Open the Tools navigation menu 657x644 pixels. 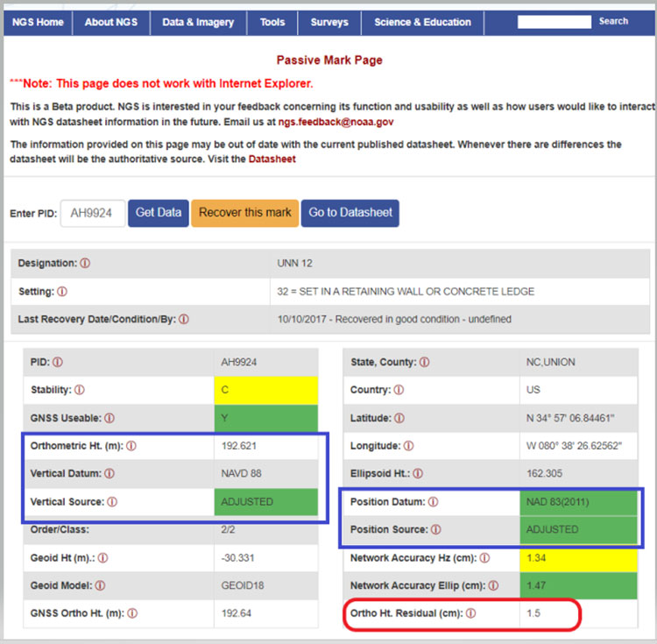tap(272, 22)
